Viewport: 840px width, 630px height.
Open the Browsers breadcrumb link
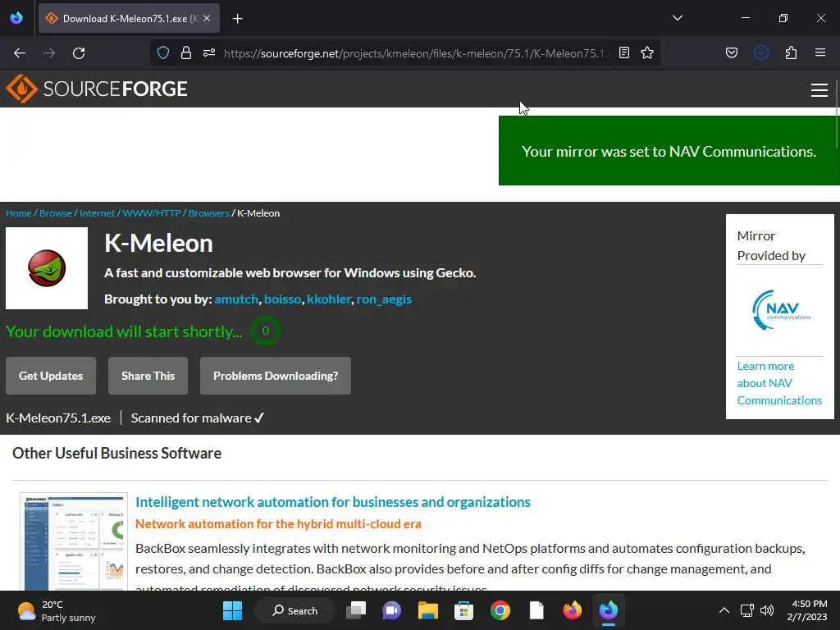[x=209, y=213]
